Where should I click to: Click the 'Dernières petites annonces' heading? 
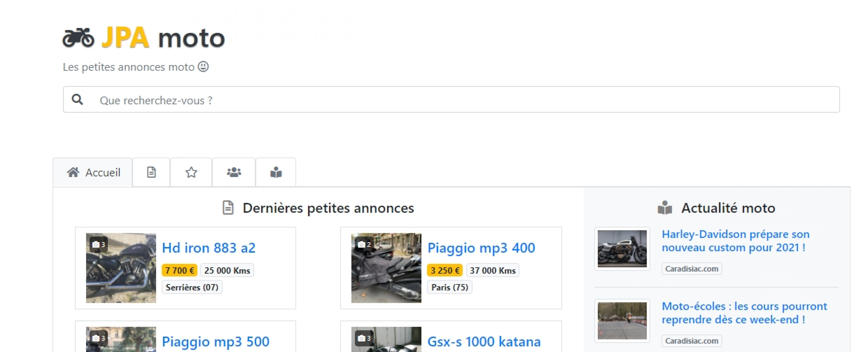[328, 208]
